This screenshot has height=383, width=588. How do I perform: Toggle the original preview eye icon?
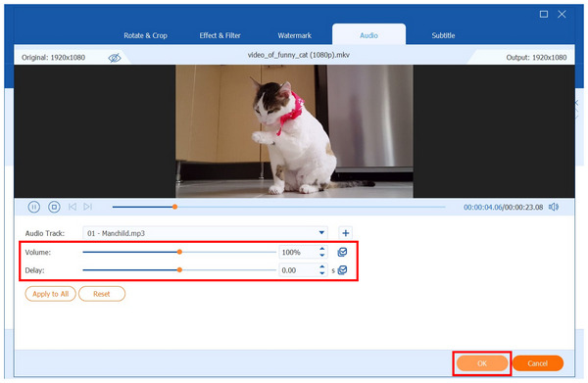115,58
